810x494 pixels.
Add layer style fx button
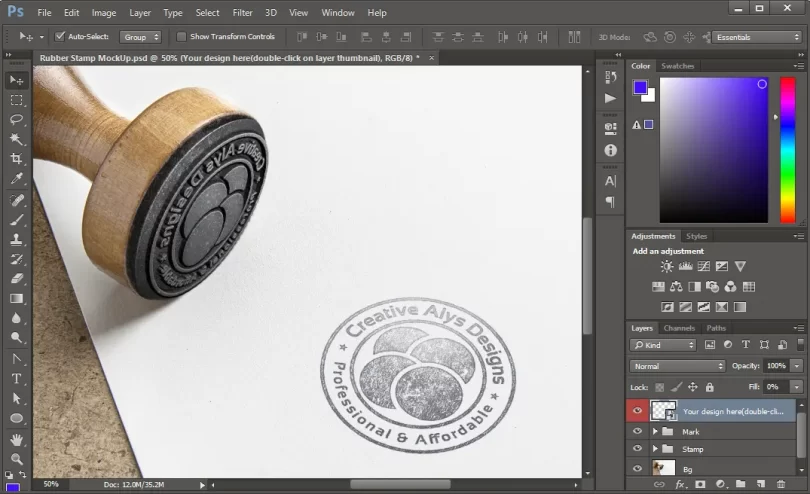click(x=681, y=484)
